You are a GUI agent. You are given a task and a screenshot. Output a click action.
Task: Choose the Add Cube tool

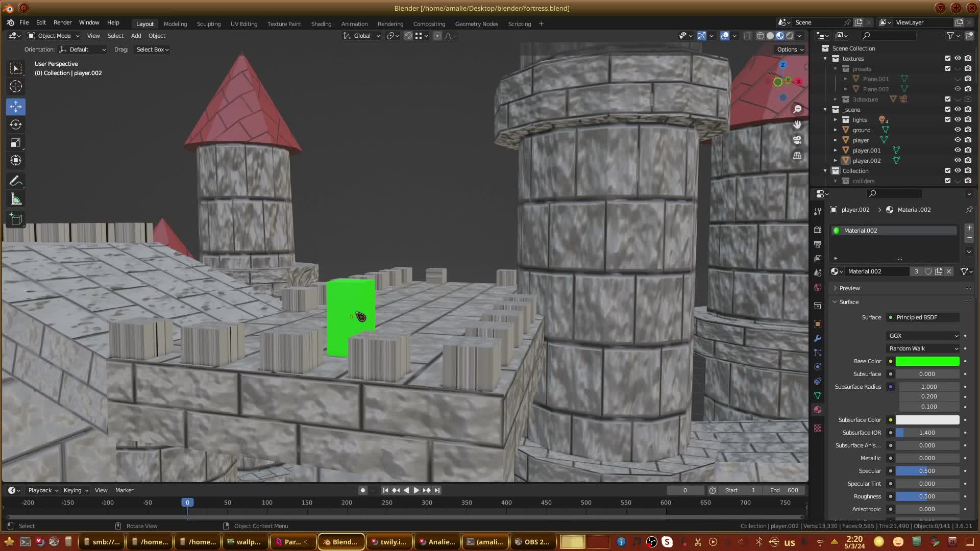tap(16, 219)
